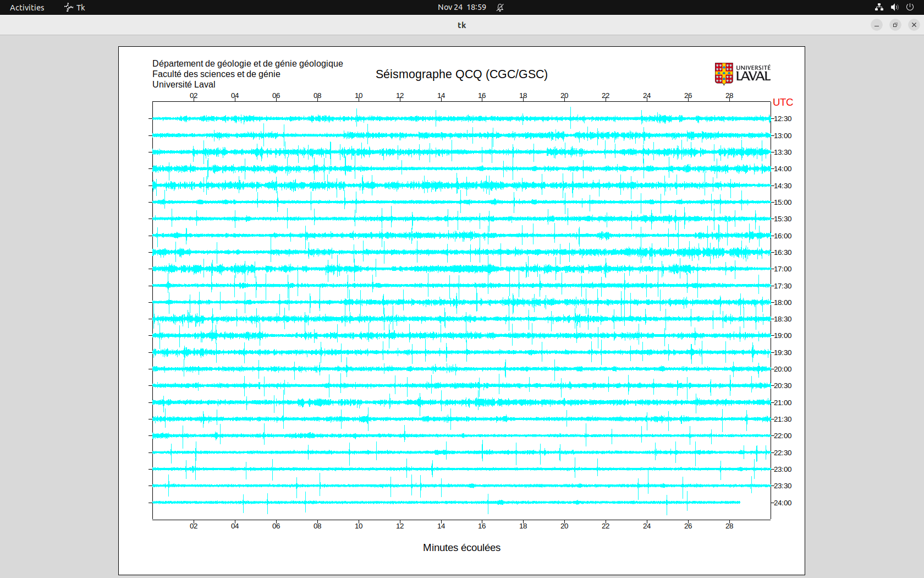This screenshot has width=924, height=578.
Task: Click the muted notifications bell icon
Action: pyautogui.click(x=500, y=7)
